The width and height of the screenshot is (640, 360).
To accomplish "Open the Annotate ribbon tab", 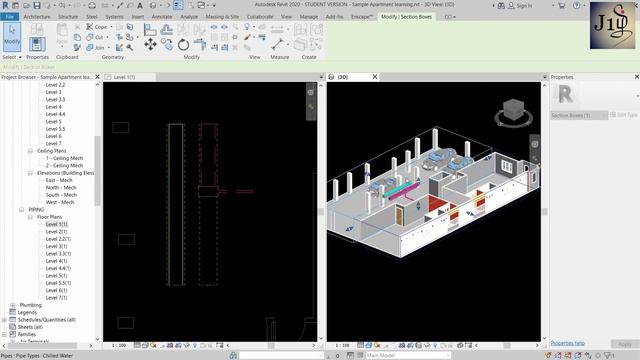I will coord(162,17).
